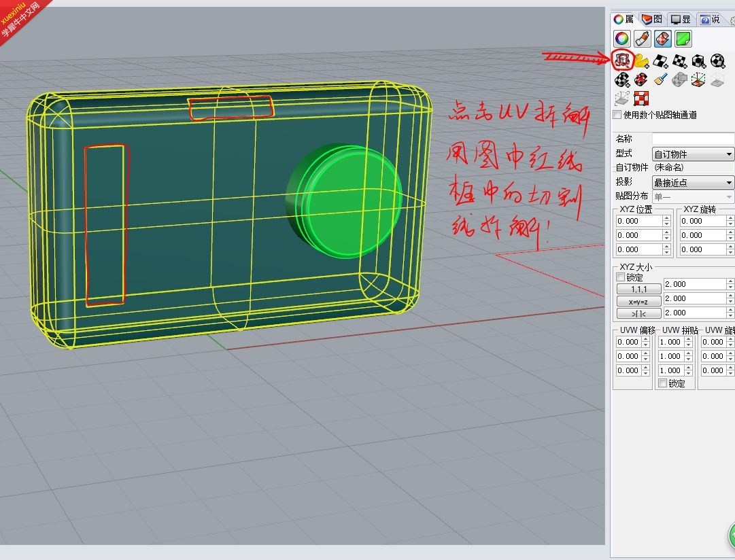The height and width of the screenshot is (560, 735).
Task: Decrease V in UVW 偏移 with down arrow
Action: coord(645,359)
